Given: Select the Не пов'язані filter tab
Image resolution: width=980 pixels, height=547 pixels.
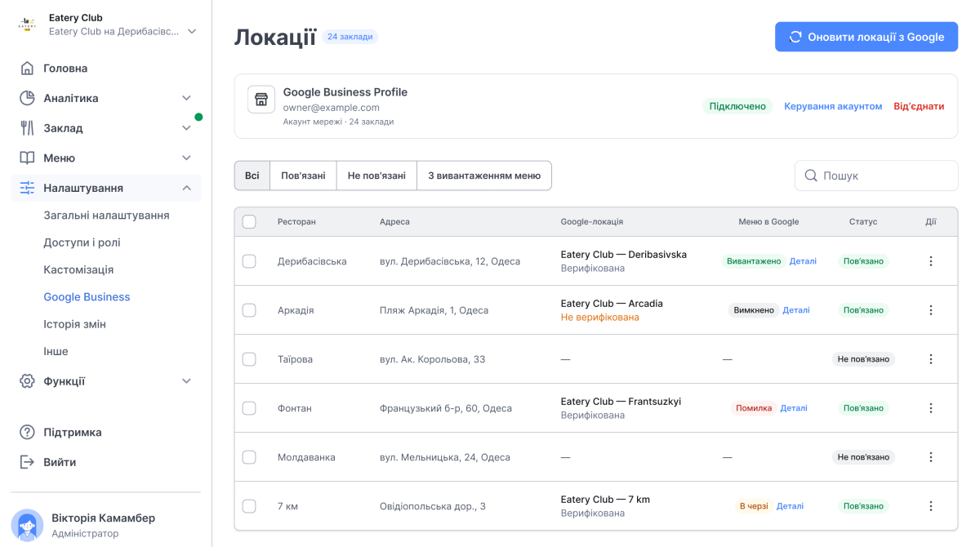Looking at the screenshot, I should [x=376, y=176].
